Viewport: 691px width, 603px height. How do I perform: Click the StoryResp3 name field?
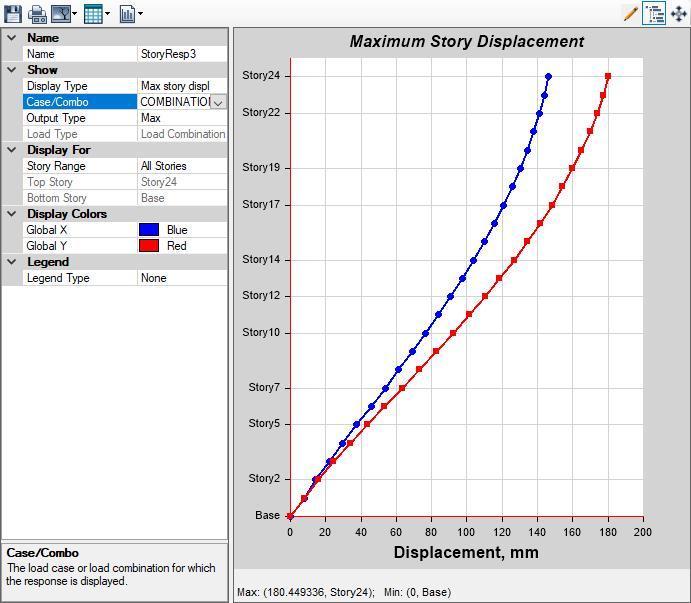[182, 54]
